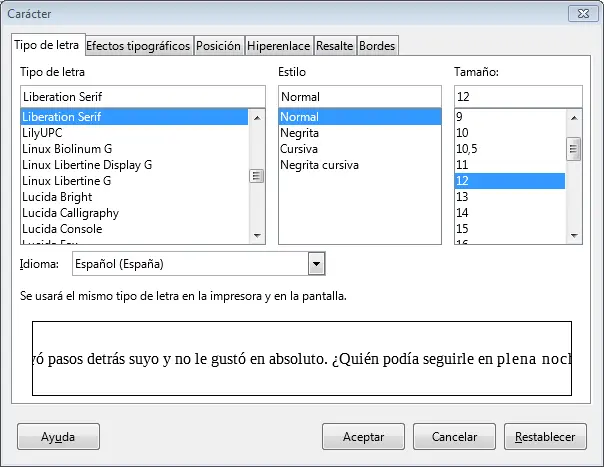Open the Posición tab
Viewport: 604px width, 467px height.
click(217, 46)
